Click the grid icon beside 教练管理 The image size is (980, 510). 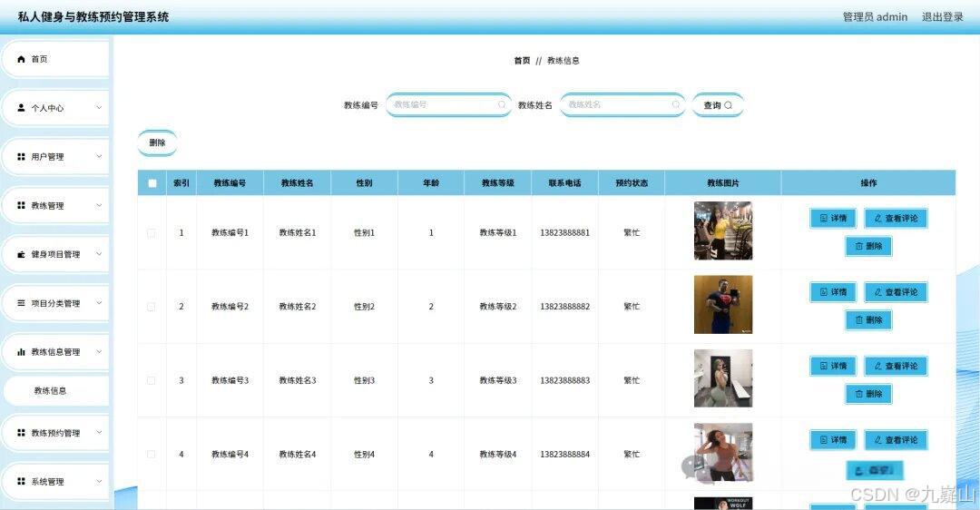tap(21, 205)
